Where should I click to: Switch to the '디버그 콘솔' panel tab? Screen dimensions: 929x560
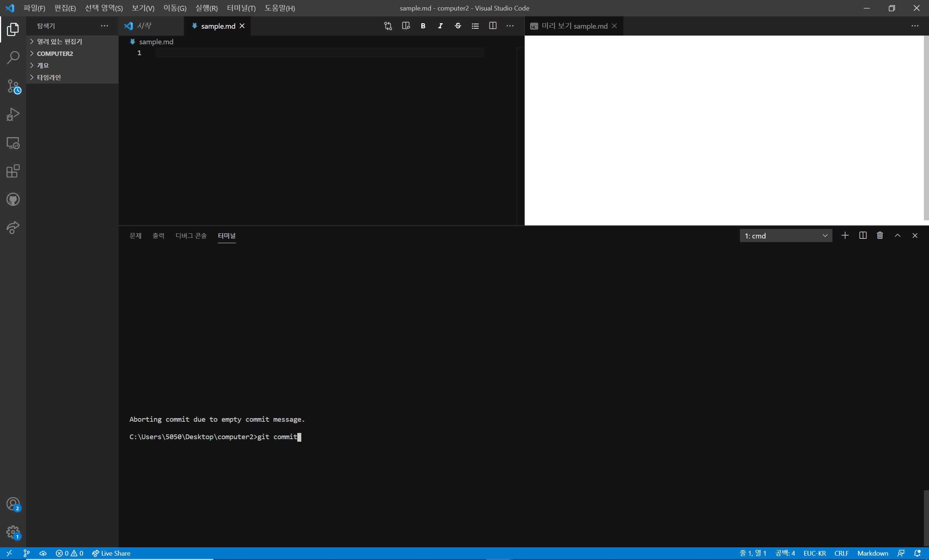coord(191,236)
